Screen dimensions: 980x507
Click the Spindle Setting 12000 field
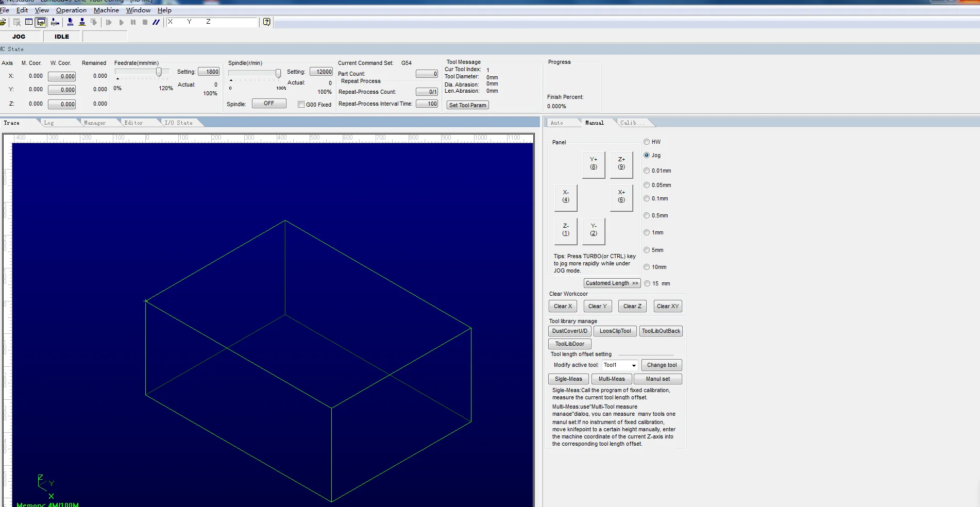click(x=321, y=72)
